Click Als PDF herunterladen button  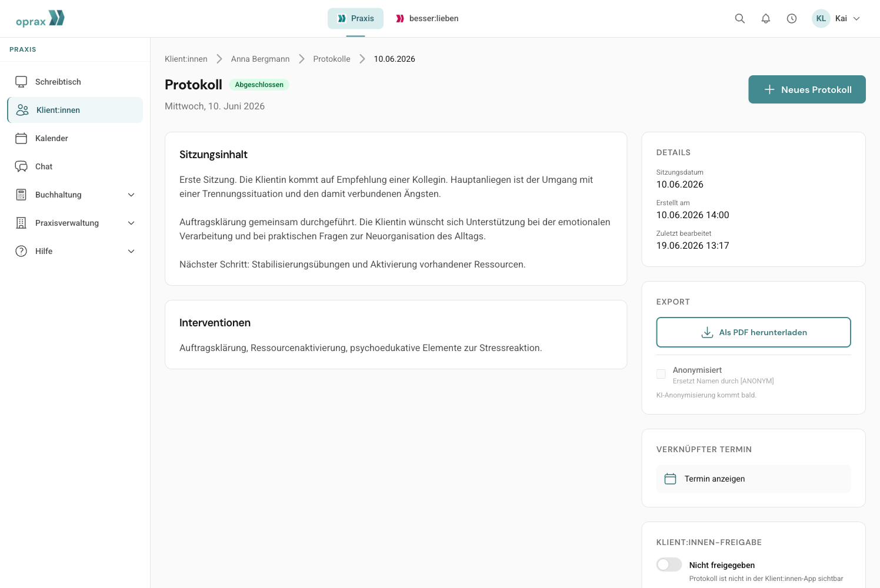[x=754, y=332]
